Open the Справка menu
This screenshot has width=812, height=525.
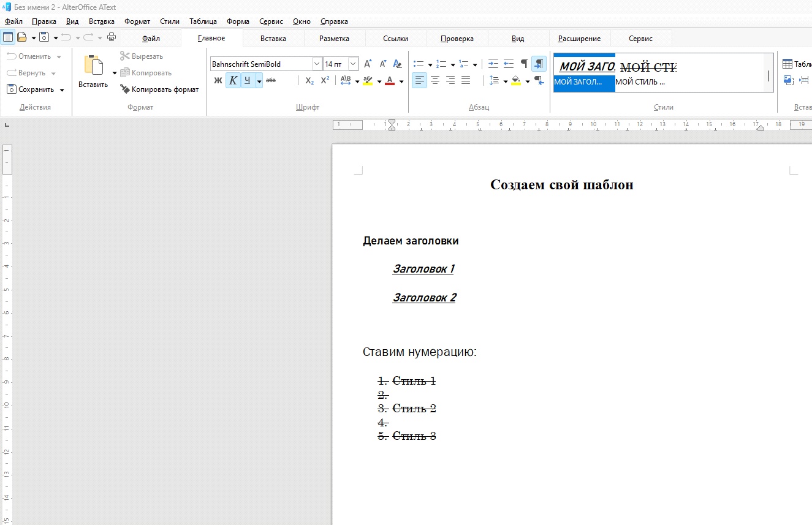[335, 21]
